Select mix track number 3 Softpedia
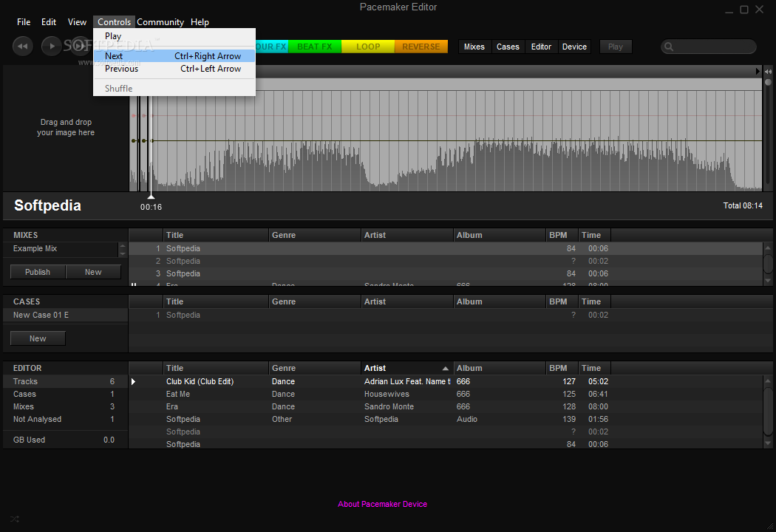The height and width of the screenshot is (532, 776). pyautogui.click(x=446, y=273)
